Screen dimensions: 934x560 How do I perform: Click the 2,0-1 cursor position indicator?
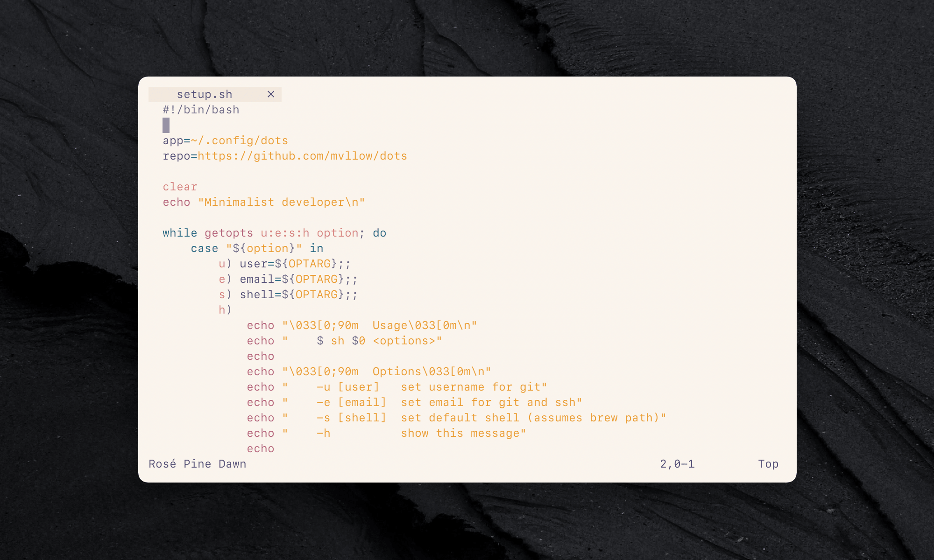tap(677, 464)
